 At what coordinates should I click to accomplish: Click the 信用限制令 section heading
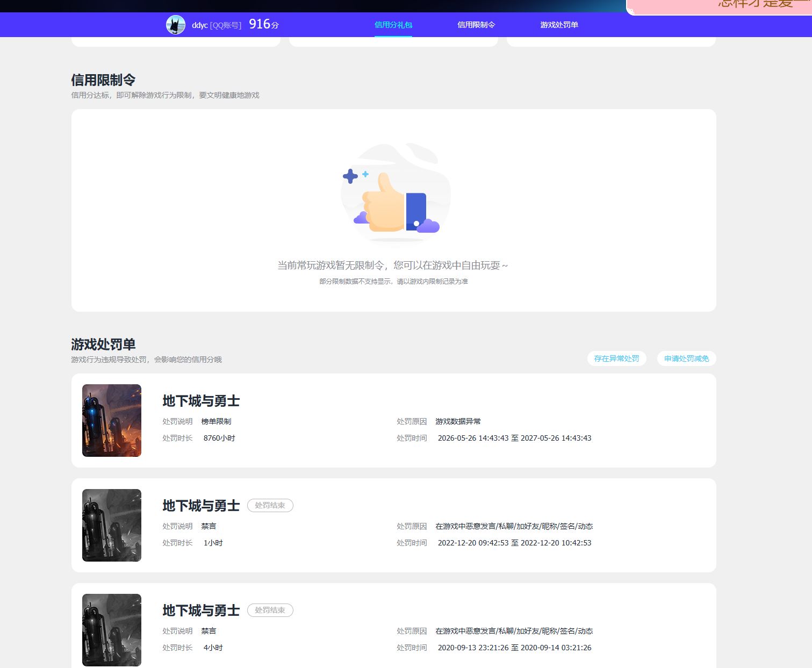pos(103,80)
